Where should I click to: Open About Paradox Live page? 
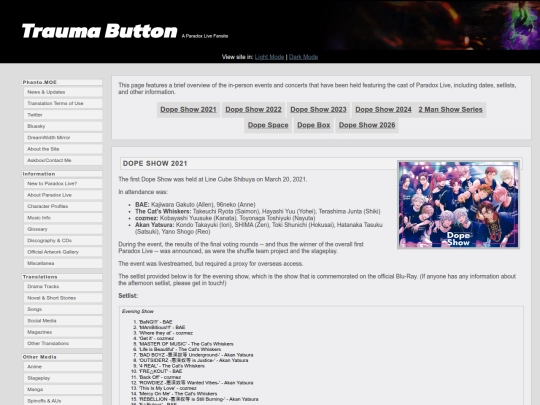coord(63,195)
